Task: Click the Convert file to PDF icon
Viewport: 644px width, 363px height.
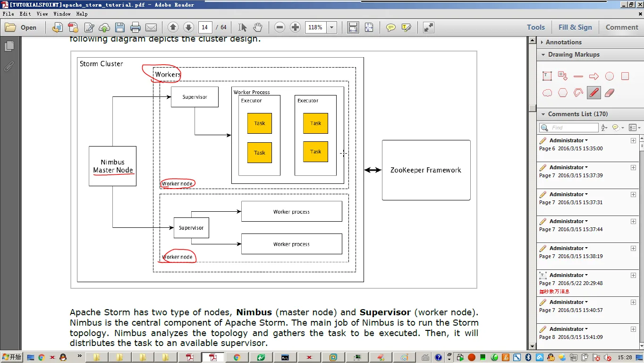Action: pyautogui.click(x=73, y=27)
